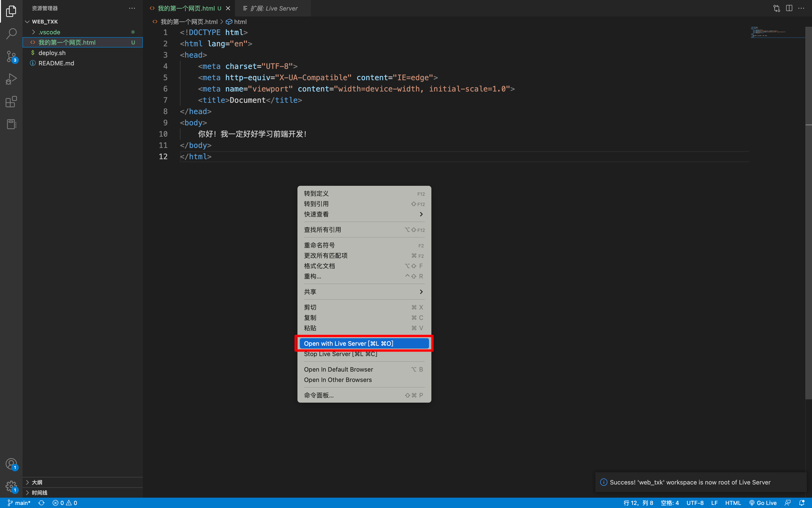Choose 转到定义 from context menu
The height and width of the screenshot is (508, 812).
364,194
